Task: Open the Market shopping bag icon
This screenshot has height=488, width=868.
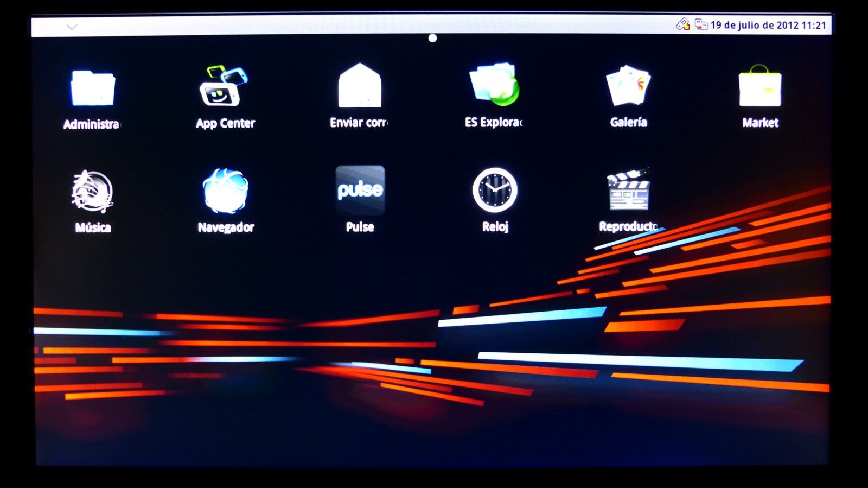Action: coord(759,87)
